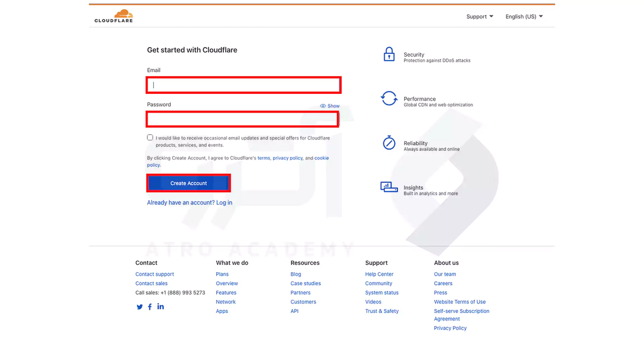
Task: Click the 'Global CDN and web optimization' text
Action: (438, 105)
